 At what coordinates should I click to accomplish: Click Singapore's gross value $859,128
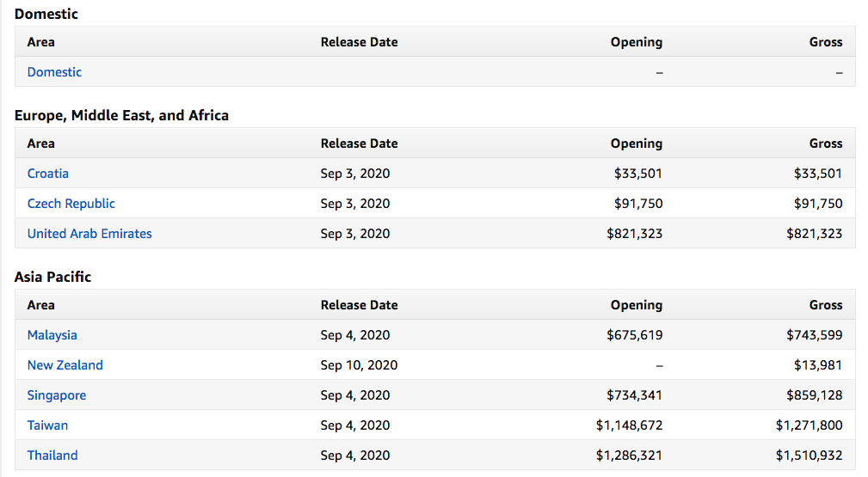[x=814, y=395]
